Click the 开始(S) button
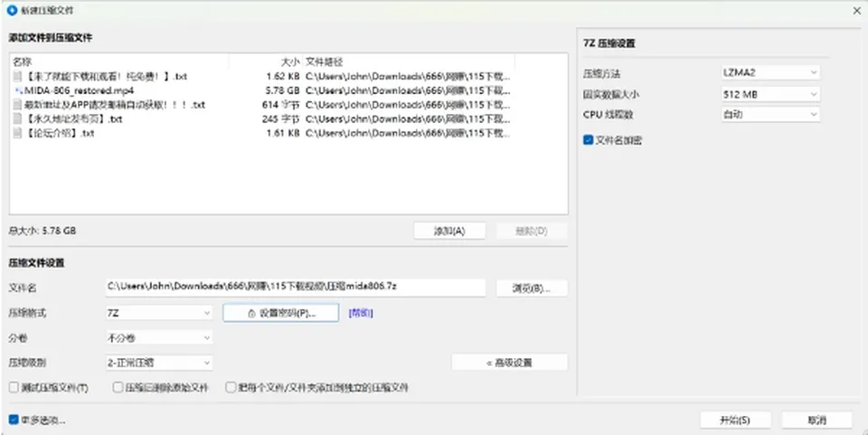The width and height of the screenshot is (868, 435). (x=734, y=420)
